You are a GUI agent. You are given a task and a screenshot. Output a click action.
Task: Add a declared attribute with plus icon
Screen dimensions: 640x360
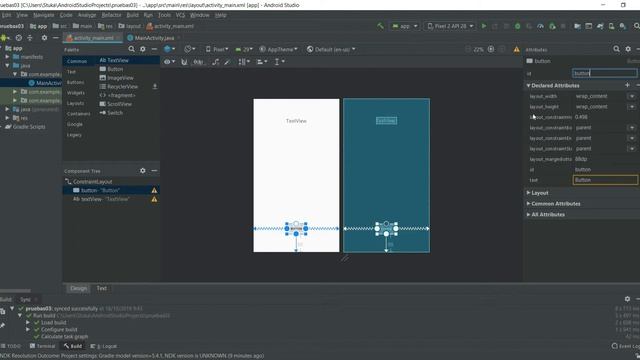tap(627, 85)
